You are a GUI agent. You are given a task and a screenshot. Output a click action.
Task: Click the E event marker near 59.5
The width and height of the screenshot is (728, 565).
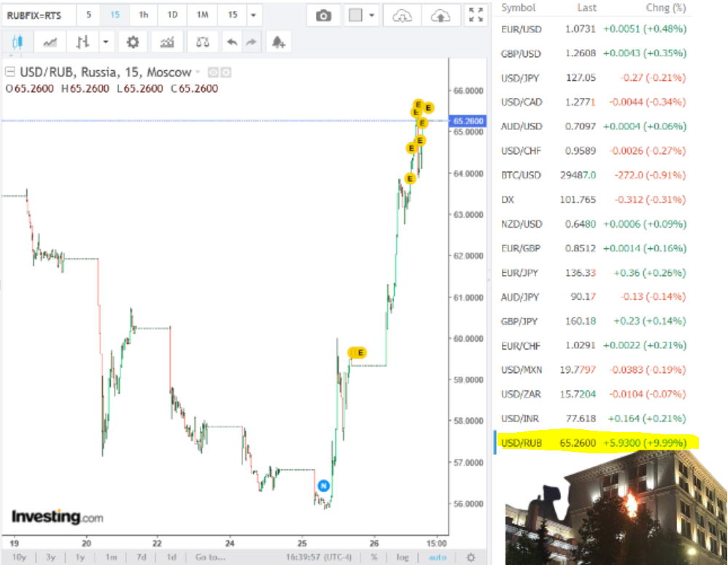pyautogui.click(x=360, y=353)
